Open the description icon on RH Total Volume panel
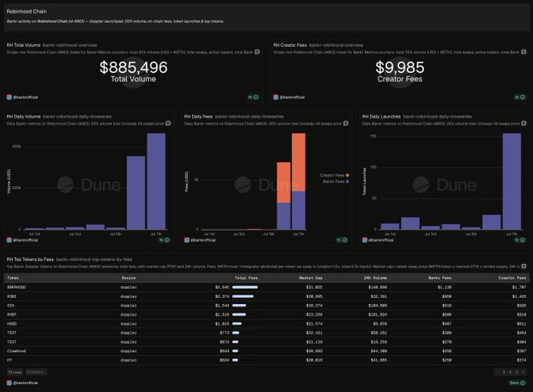 click(x=257, y=52)
